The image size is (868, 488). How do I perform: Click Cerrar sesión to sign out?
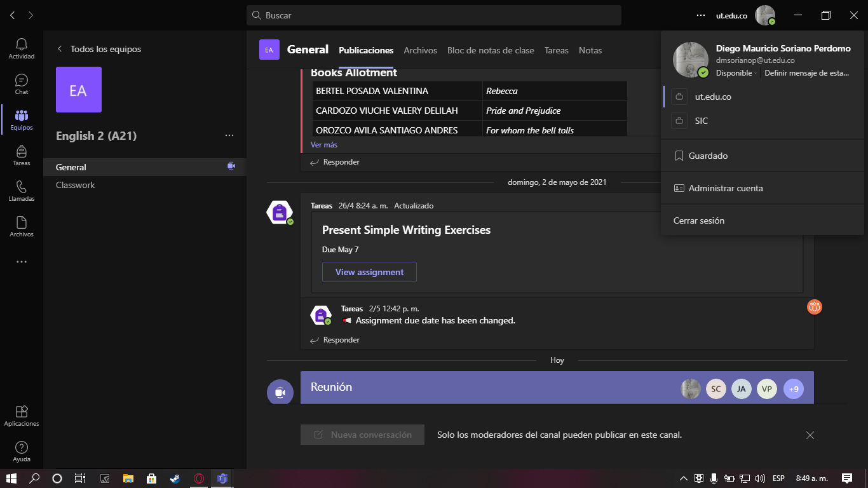[763, 220]
